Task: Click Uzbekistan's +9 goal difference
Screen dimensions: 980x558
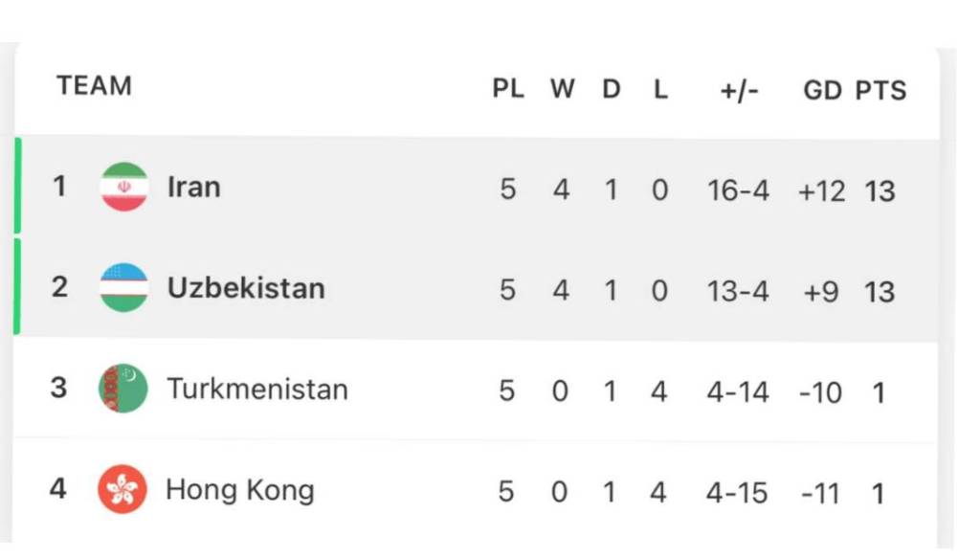Action: (821, 291)
